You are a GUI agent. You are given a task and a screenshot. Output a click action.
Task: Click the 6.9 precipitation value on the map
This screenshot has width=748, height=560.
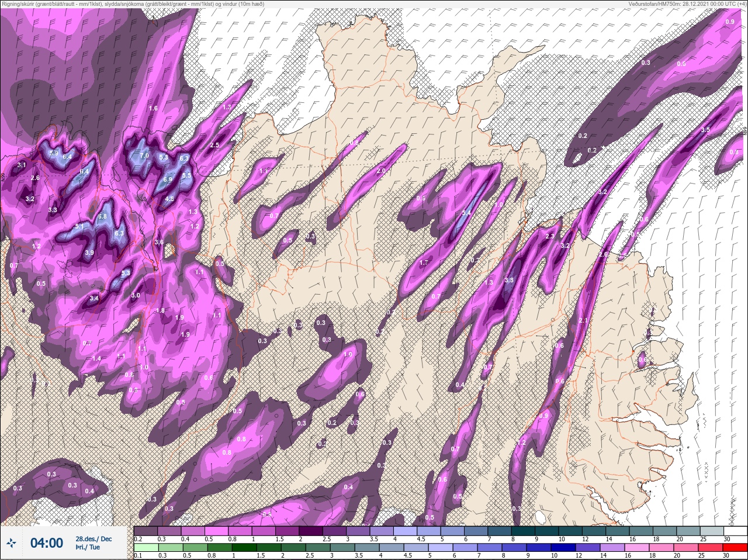point(168,179)
